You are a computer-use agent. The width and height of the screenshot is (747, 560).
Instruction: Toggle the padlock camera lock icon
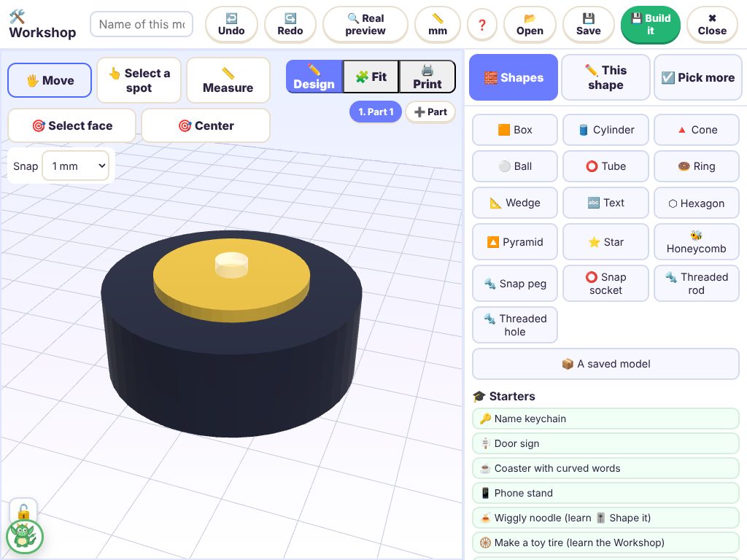click(x=23, y=513)
